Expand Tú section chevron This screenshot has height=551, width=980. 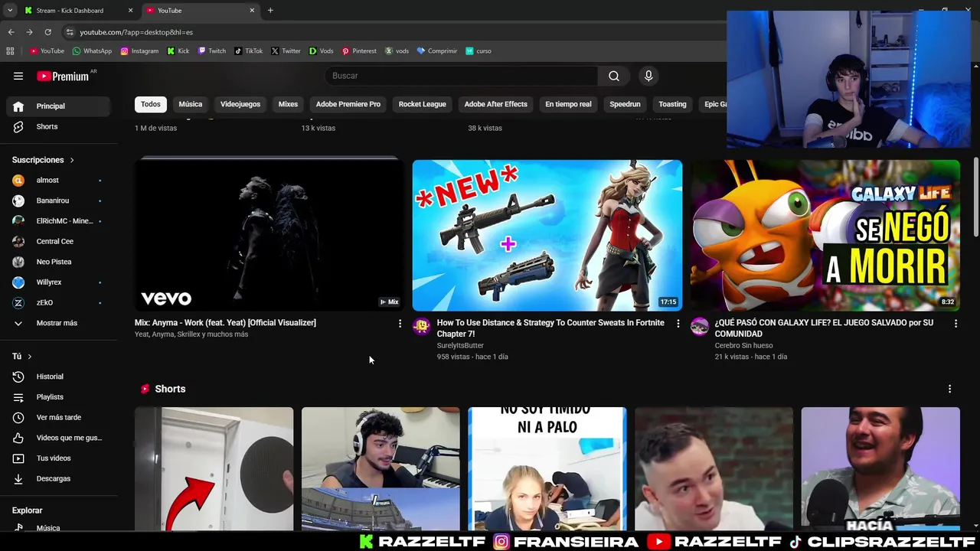coord(30,357)
